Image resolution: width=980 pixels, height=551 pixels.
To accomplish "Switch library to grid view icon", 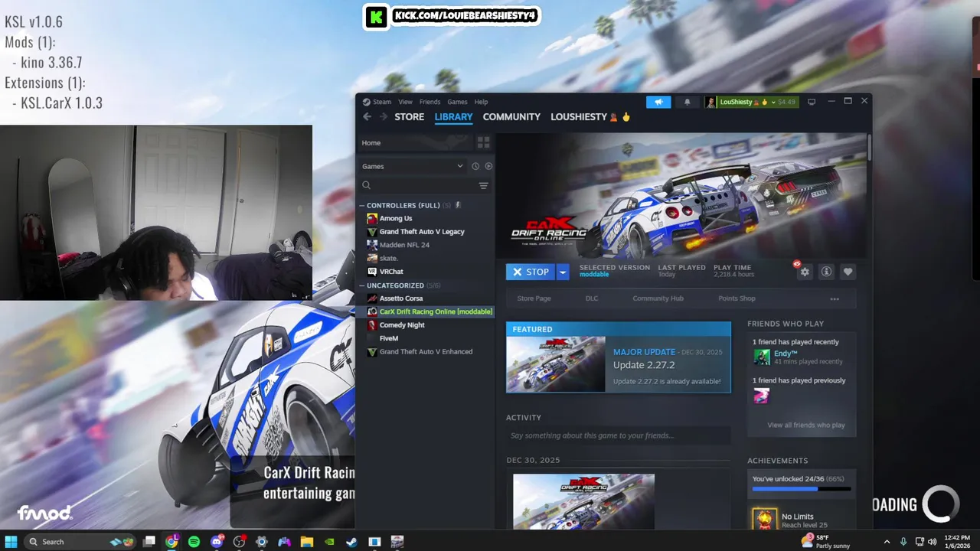I will pyautogui.click(x=483, y=142).
